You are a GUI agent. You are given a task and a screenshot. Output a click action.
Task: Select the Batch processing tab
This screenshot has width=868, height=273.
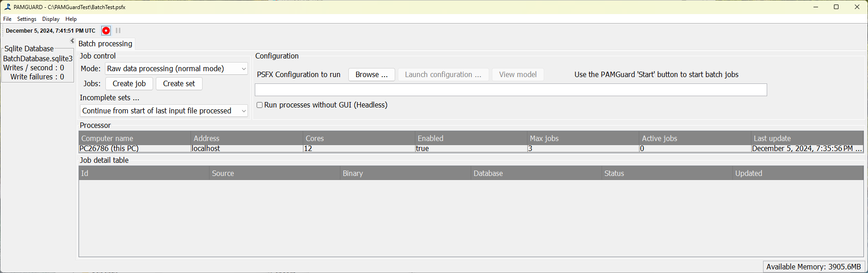coord(105,44)
